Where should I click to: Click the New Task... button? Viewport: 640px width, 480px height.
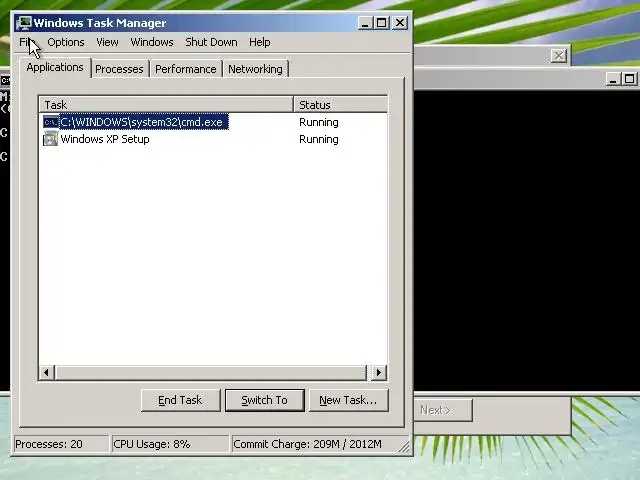coord(348,400)
